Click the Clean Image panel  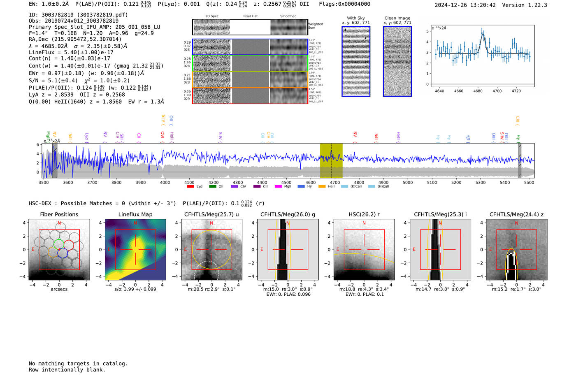(x=397, y=61)
